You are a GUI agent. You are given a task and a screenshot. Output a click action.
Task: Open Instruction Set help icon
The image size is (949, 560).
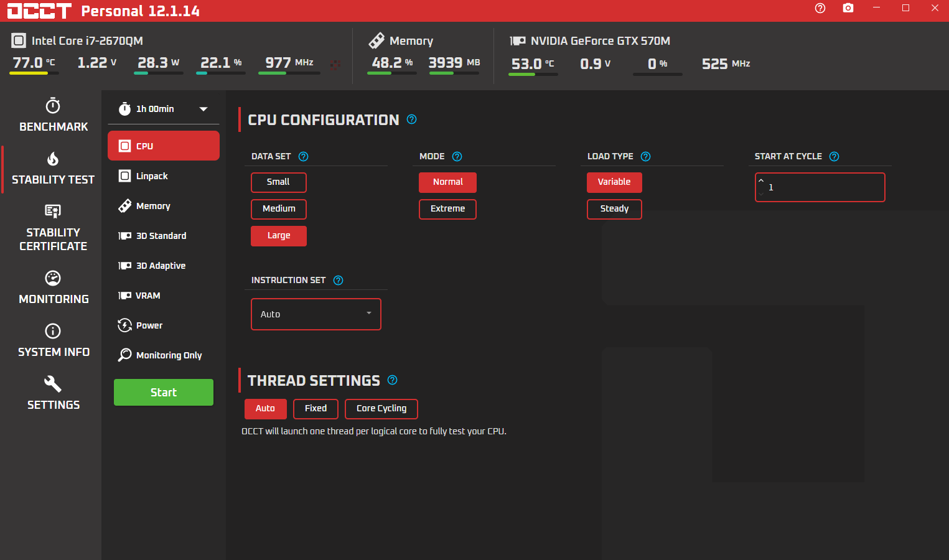click(338, 280)
